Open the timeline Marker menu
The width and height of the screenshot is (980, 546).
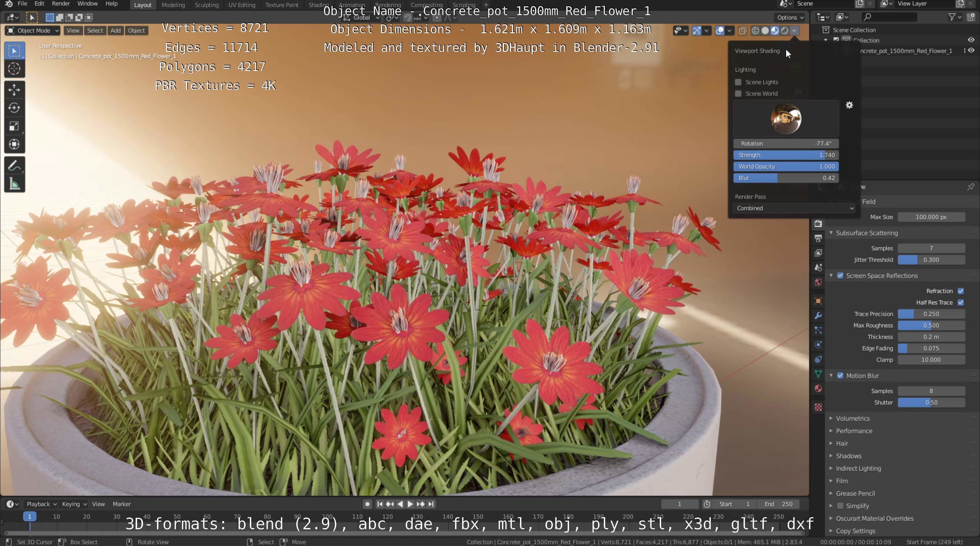122,504
